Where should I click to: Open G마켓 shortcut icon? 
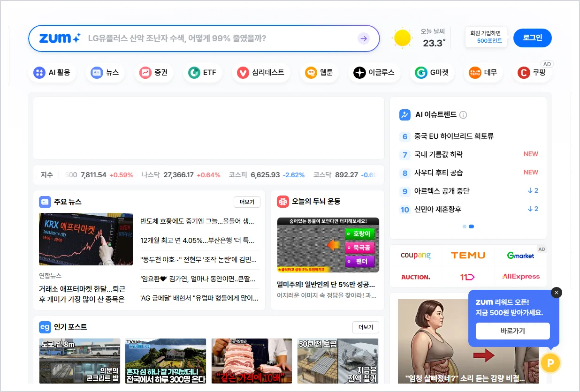point(421,73)
